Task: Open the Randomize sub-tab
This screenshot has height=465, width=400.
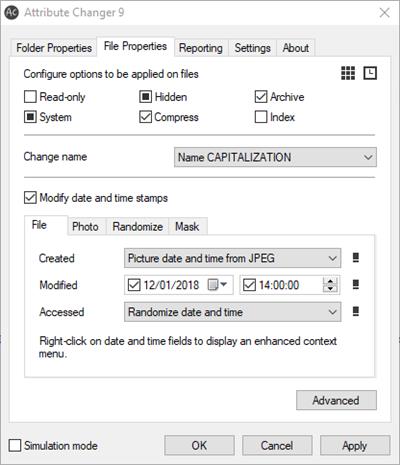Action: pyautogui.click(x=138, y=227)
